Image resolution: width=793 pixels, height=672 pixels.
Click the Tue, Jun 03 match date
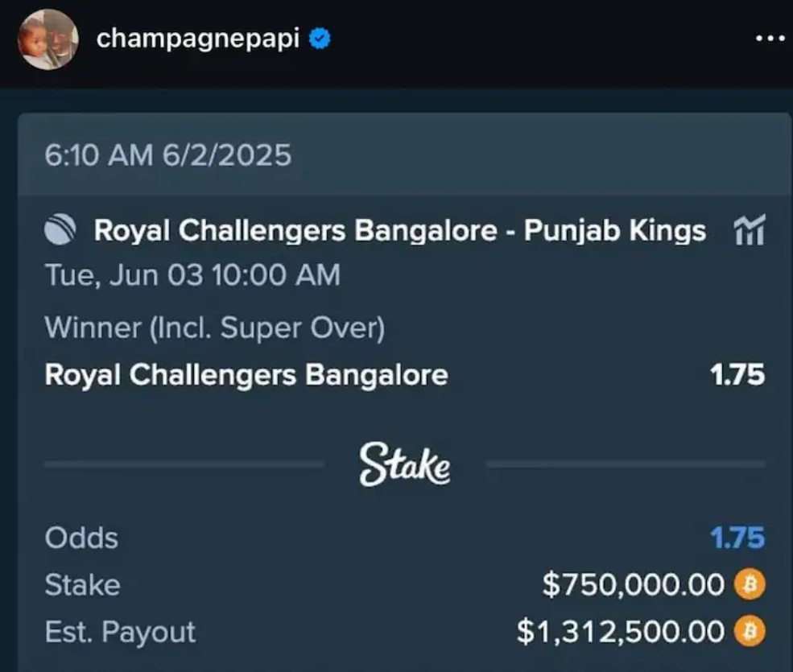coord(192,275)
